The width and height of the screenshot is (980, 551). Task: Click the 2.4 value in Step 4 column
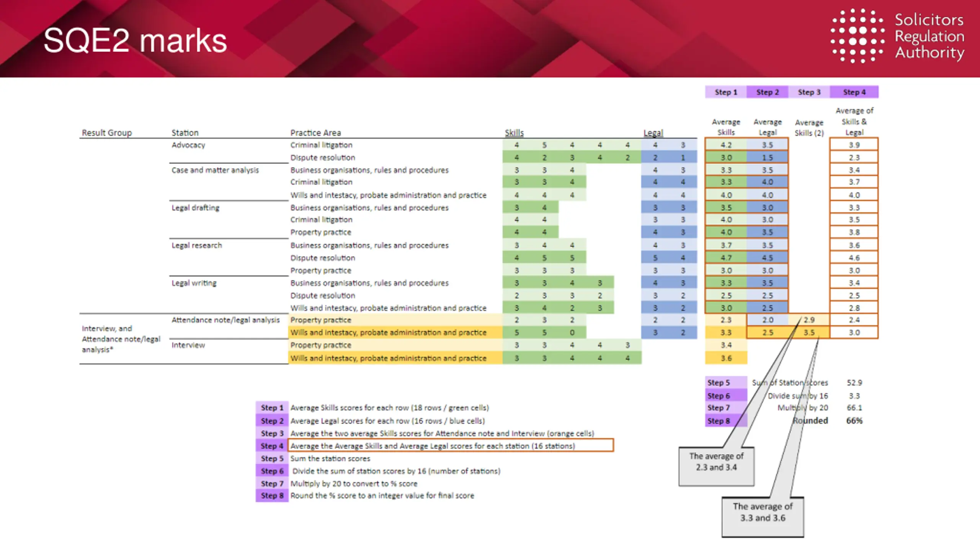(x=854, y=320)
